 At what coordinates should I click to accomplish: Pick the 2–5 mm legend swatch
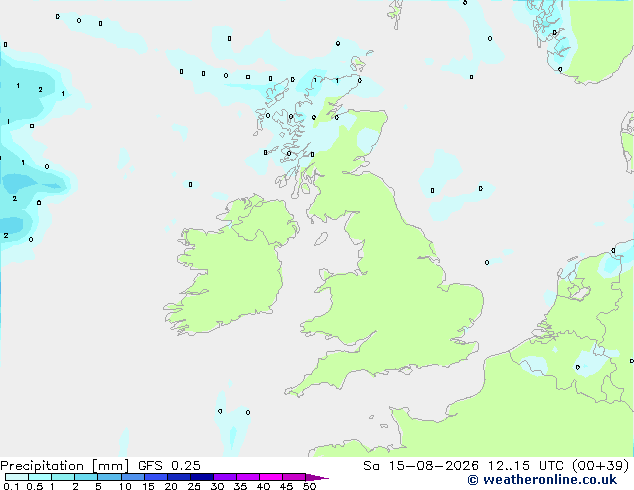(x=86, y=477)
